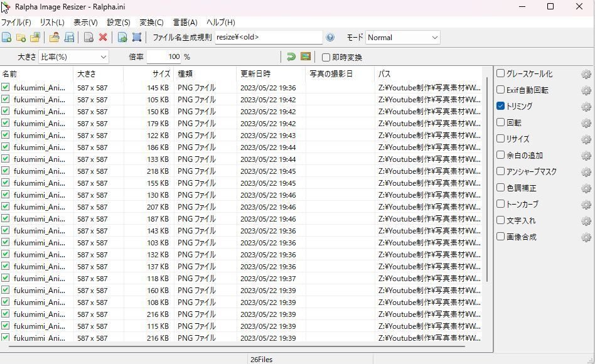595x364 pixels.
Task: Enable the 文字入れ checkbox
Action: pos(500,220)
